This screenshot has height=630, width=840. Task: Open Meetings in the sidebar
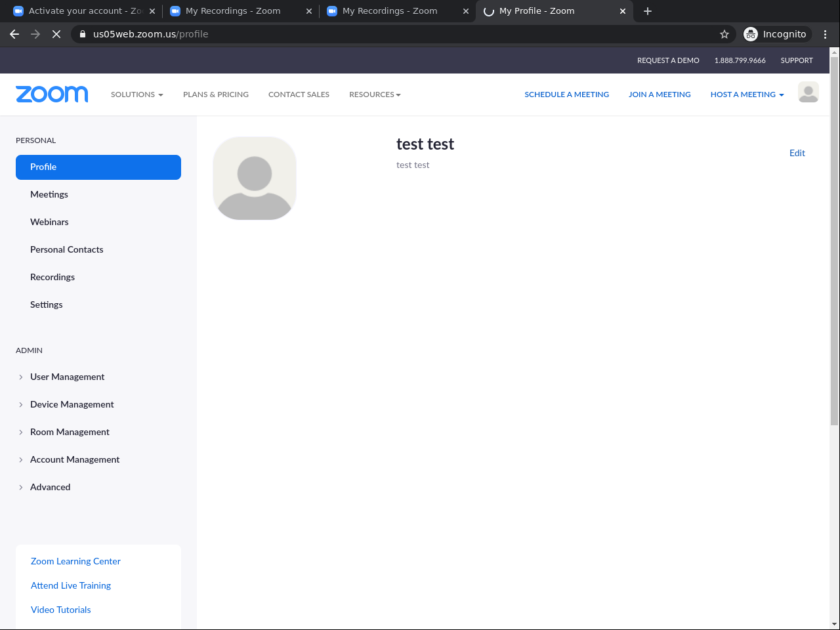point(49,194)
